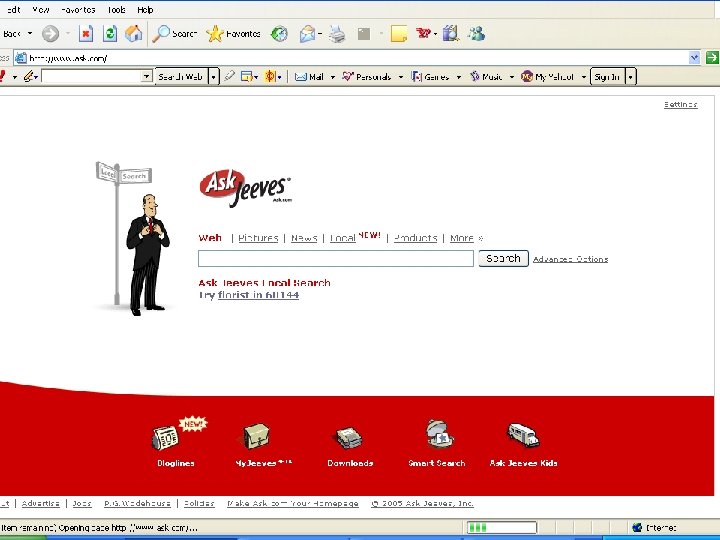Open the Messenger people icon
720x540 pixels.
coord(476,34)
